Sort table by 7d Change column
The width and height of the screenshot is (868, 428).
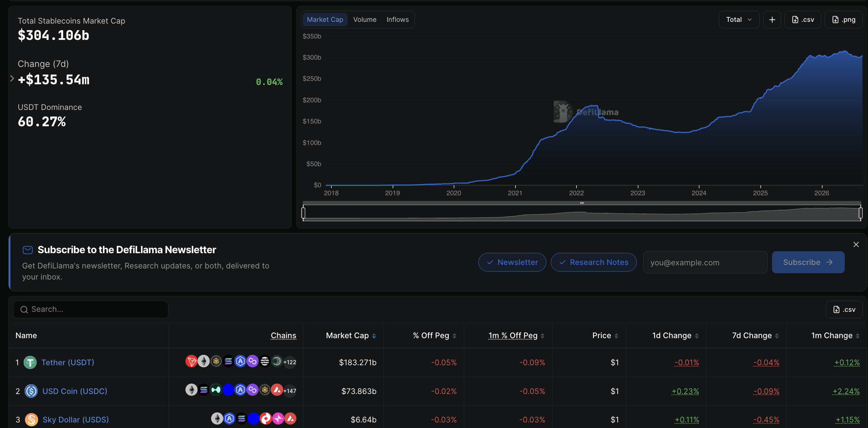[755, 335]
